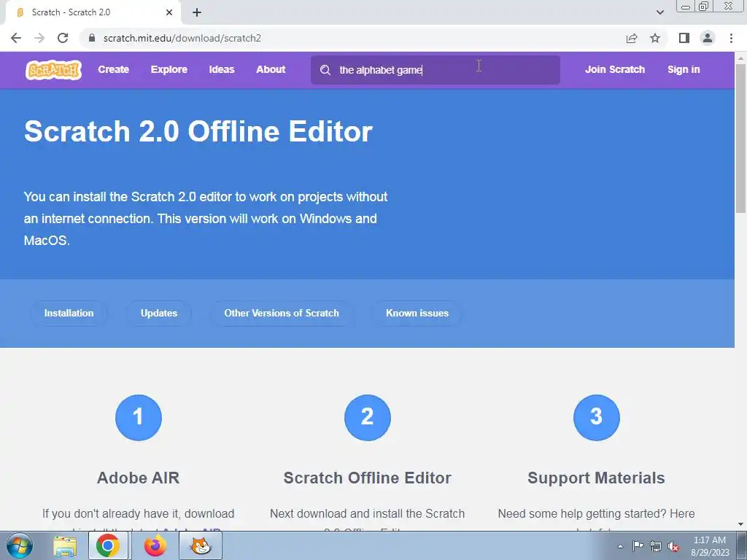Open the Chrome side panel icon

[684, 38]
